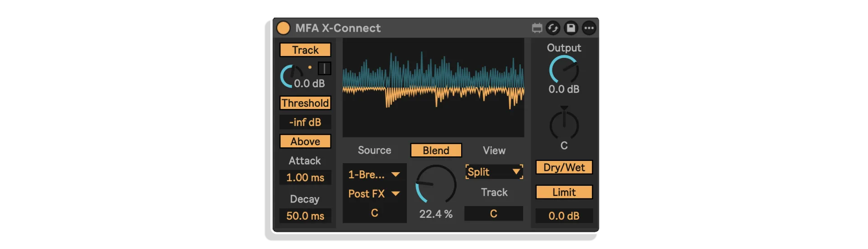Edit the Attack value 1.00 ms
The image size is (868, 249).
coord(305,178)
